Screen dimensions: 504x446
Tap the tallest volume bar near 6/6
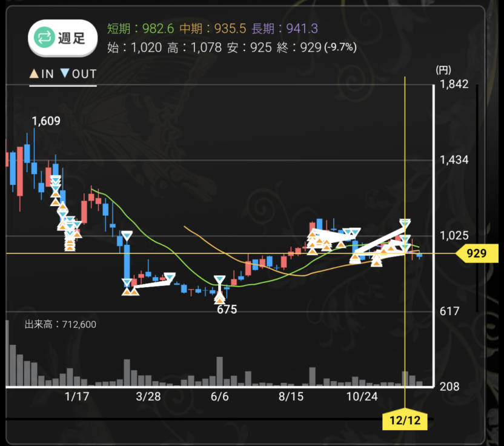tap(220, 371)
